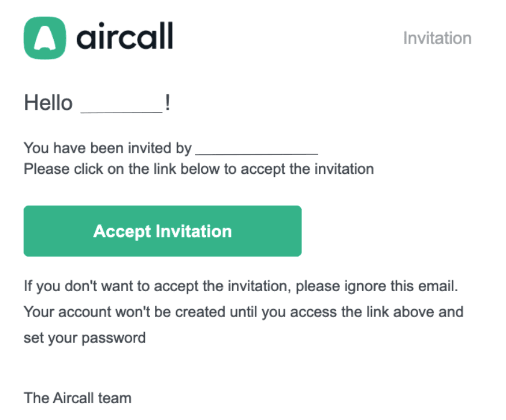Click the exclamation mark after the greeting
The height and width of the screenshot is (420, 506).
[x=168, y=102]
